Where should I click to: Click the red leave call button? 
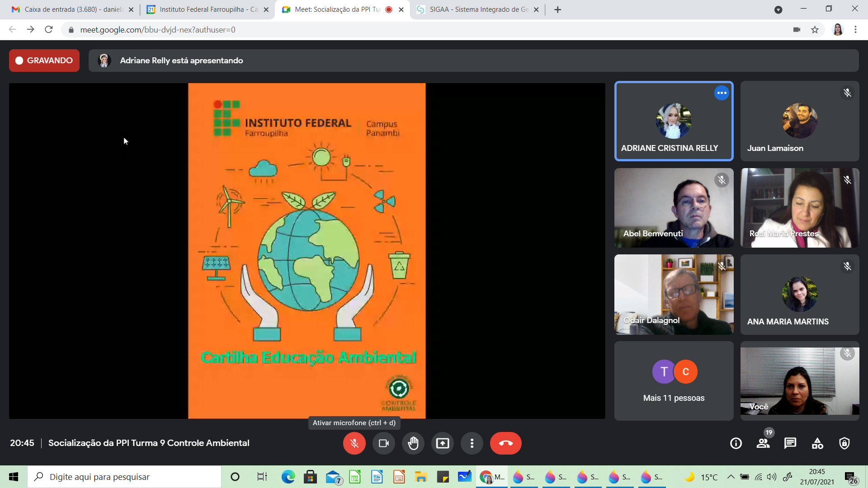pos(505,443)
